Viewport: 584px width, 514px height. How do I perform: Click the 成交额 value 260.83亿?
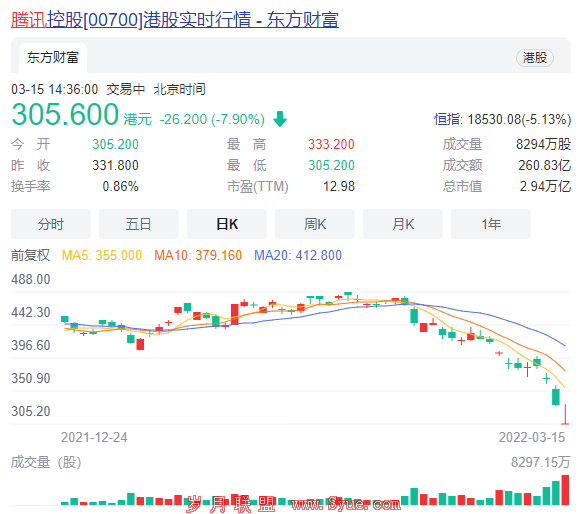click(x=545, y=165)
